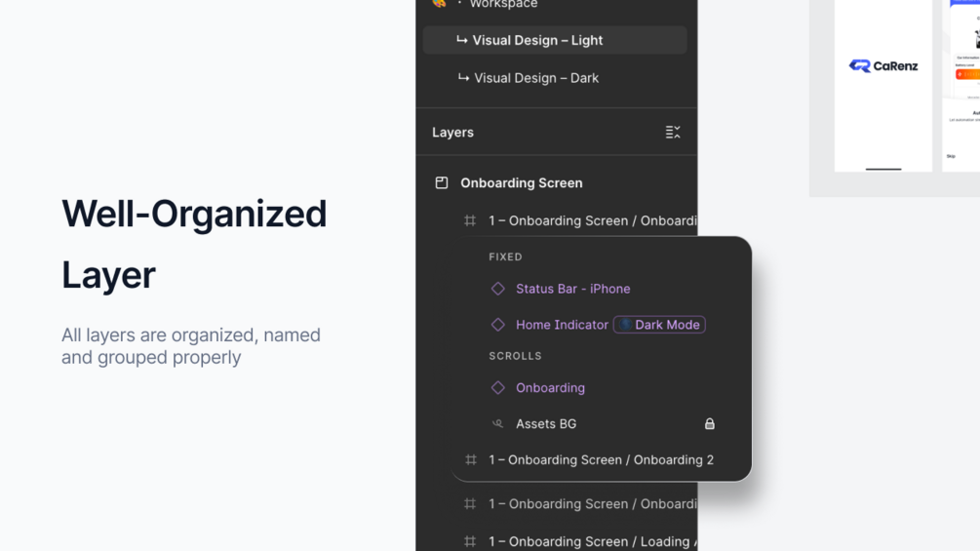Open the Visual Design – Light page

click(537, 40)
